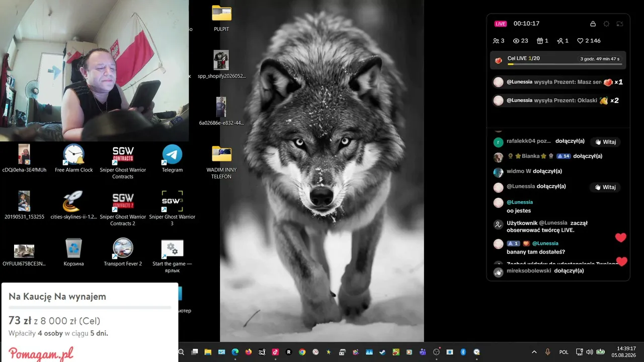Open the WADIM INNY TELEFON folder
This screenshot has width=644, height=362.
[221, 161]
